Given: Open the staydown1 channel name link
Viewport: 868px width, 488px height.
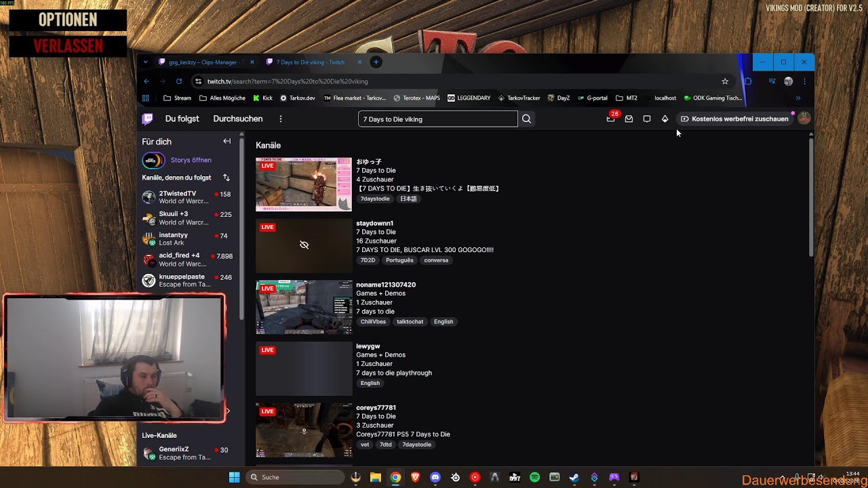Looking at the screenshot, I should coord(375,224).
